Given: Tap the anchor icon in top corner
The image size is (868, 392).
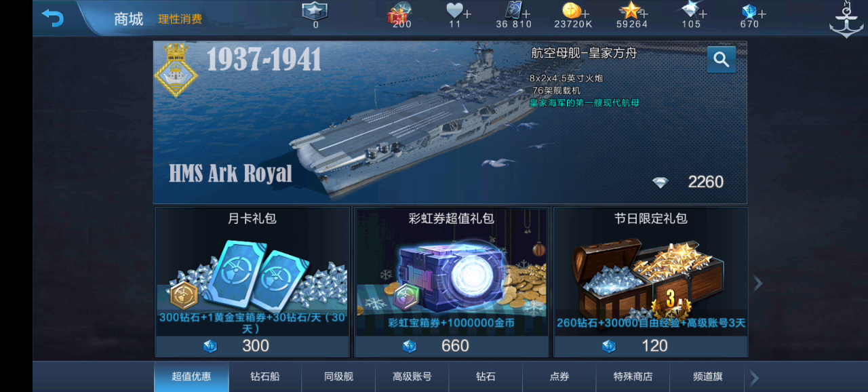Looking at the screenshot, I should 846,19.
